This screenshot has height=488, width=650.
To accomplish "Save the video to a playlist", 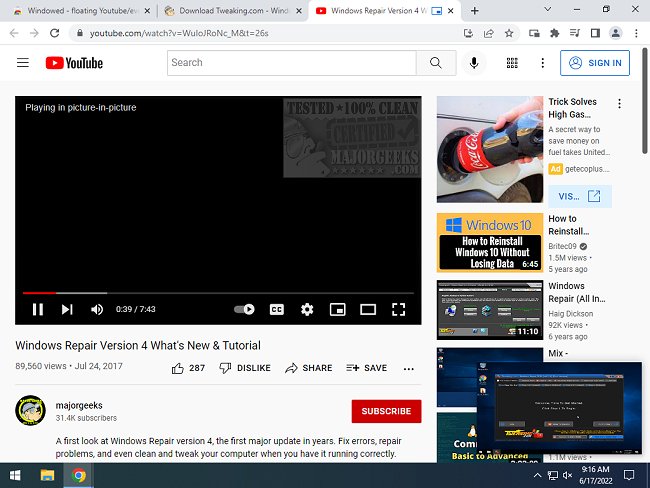I will [x=366, y=368].
